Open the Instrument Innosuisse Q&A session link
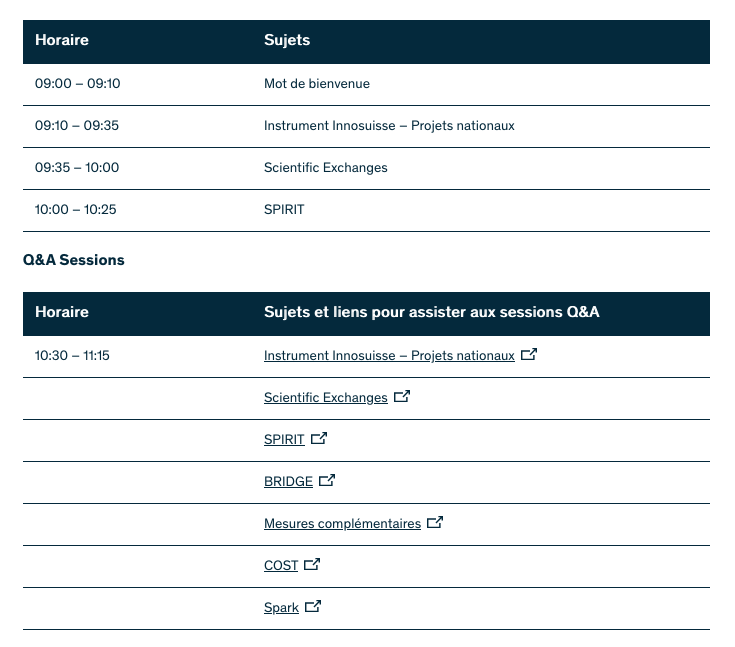This screenshot has width=735, height=647. (389, 356)
